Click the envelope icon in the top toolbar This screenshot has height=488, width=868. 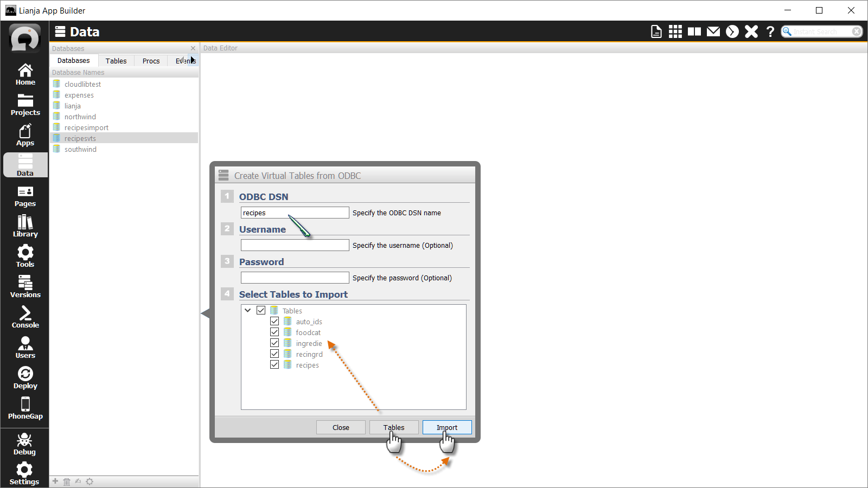click(713, 31)
